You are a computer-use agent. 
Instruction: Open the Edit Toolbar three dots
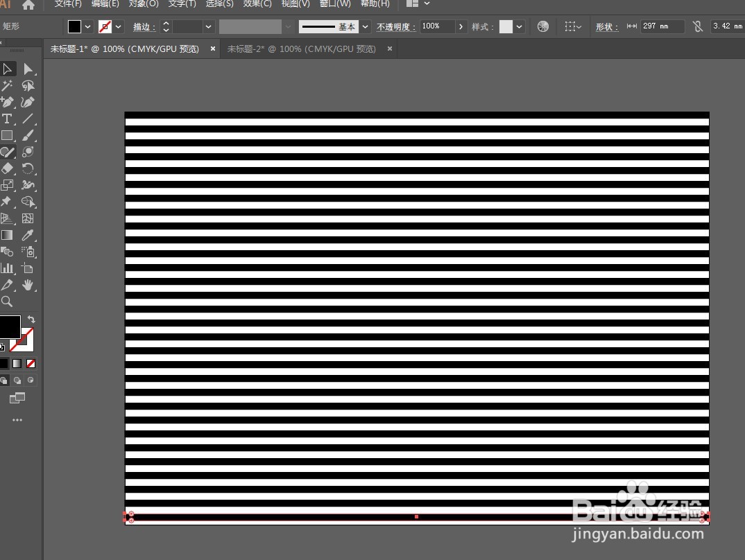[x=17, y=420]
